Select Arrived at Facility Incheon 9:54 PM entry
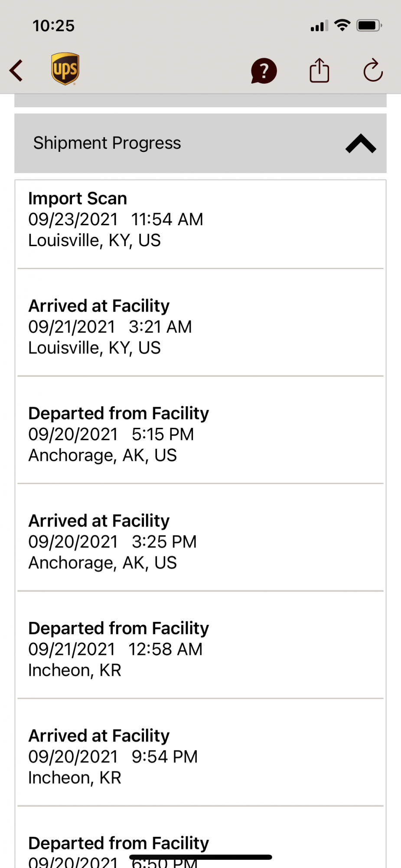This screenshot has height=868, width=401. pos(200,756)
